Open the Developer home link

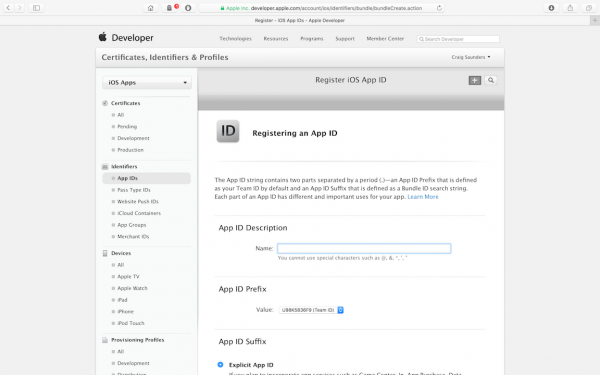(x=132, y=38)
